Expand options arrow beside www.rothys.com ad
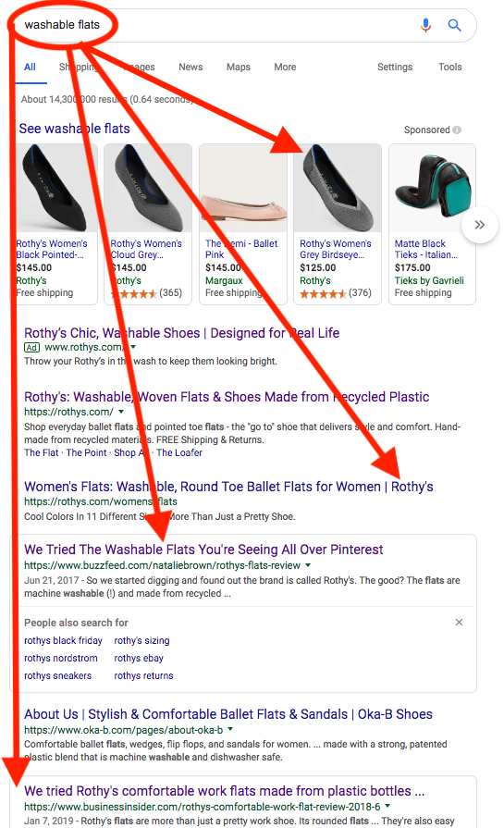The image size is (504, 828). pyautogui.click(x=133, y=347)
